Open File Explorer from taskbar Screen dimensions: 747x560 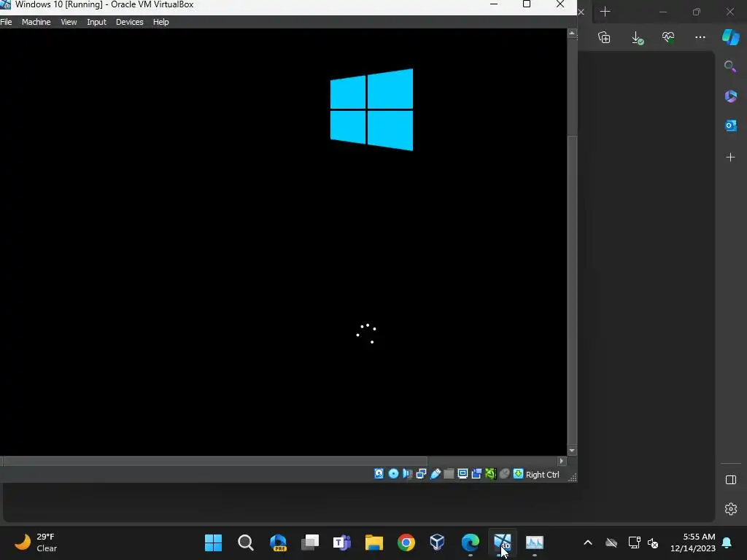click(x=374, y=542)
